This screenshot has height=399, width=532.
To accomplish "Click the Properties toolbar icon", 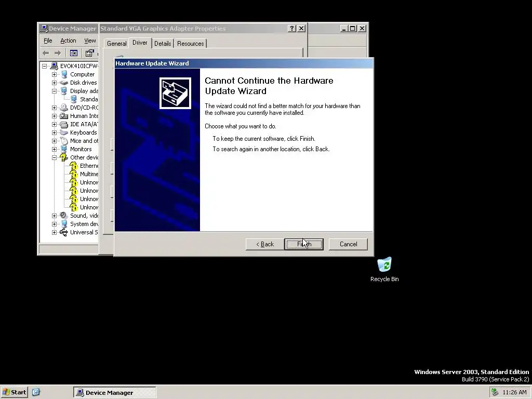I will pyautogui.click(x=89, y=53).
